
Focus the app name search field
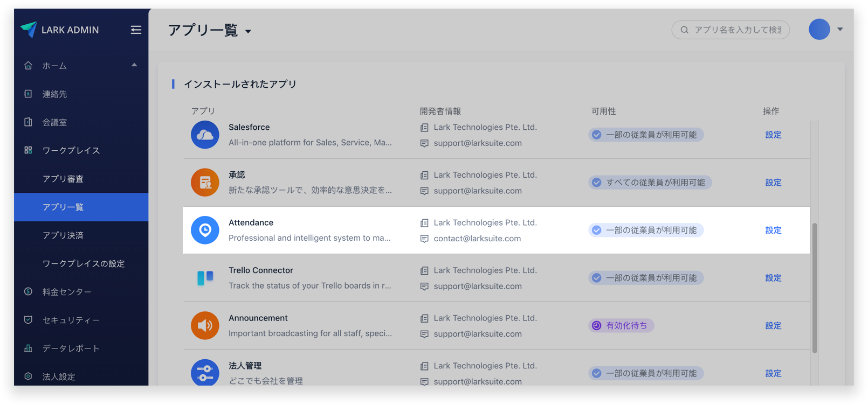pos(737,30)
